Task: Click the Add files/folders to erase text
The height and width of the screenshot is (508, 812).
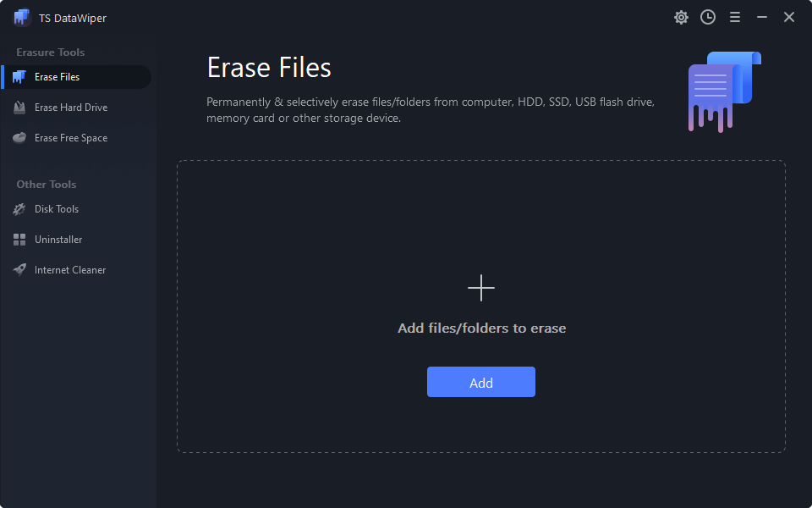Action: (x=481, y=328)
